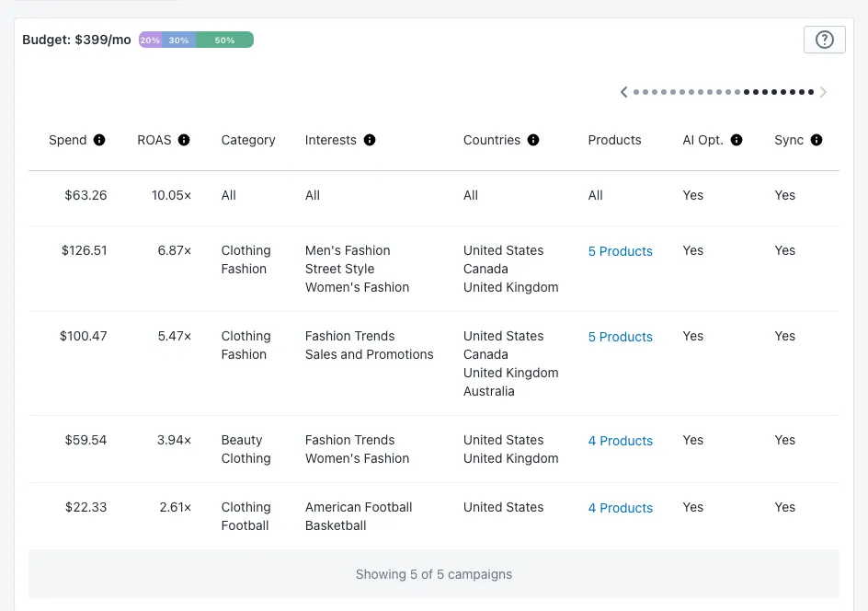The width and height of the screenshot is (868, 611).
Task: Click the Sync info icon
Action: [817, 140]
